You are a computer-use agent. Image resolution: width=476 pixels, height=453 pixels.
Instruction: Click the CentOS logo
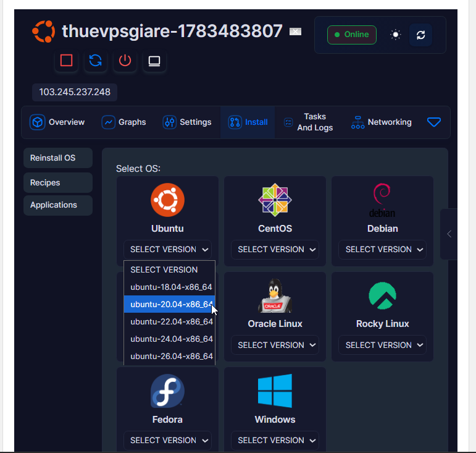coord(275,200)
